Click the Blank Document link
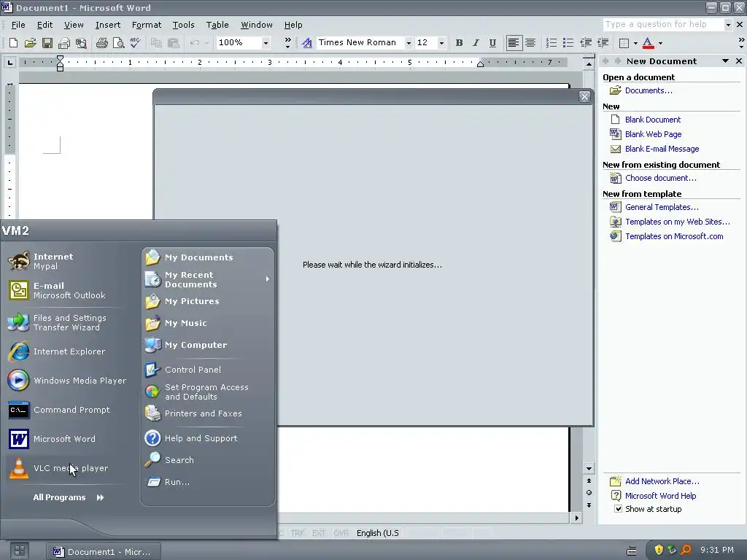Screen dimensions: 747x560 [653, 120]
